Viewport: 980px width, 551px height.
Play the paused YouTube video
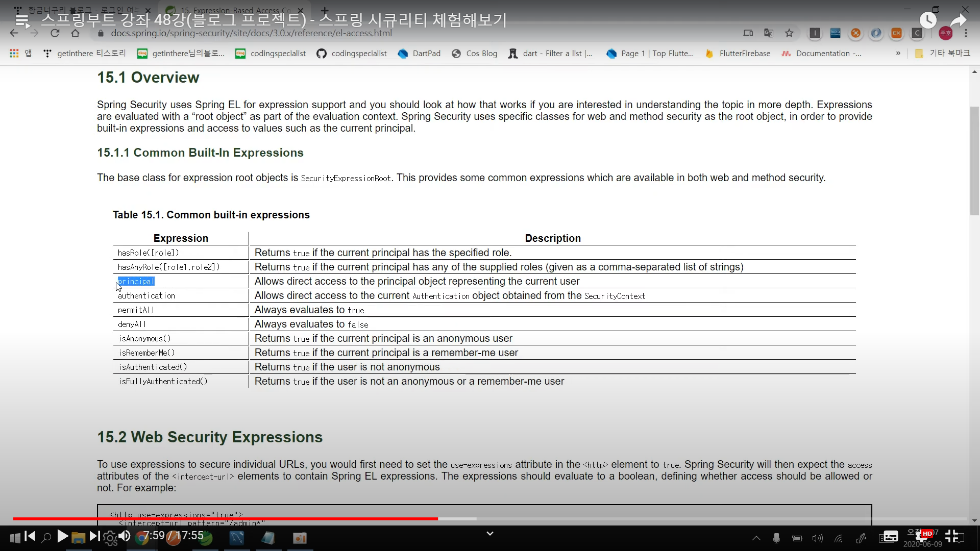pos(62,536)
